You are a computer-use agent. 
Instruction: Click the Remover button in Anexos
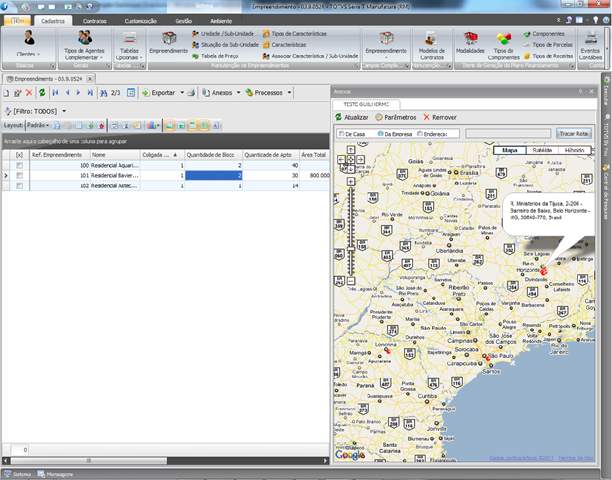click(440, 117)
